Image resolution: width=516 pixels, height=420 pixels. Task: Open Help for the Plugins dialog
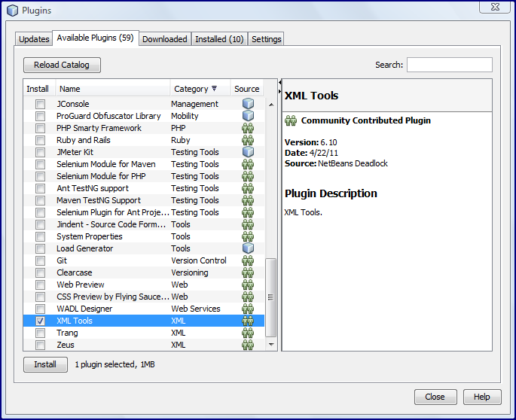pos(482,397)
